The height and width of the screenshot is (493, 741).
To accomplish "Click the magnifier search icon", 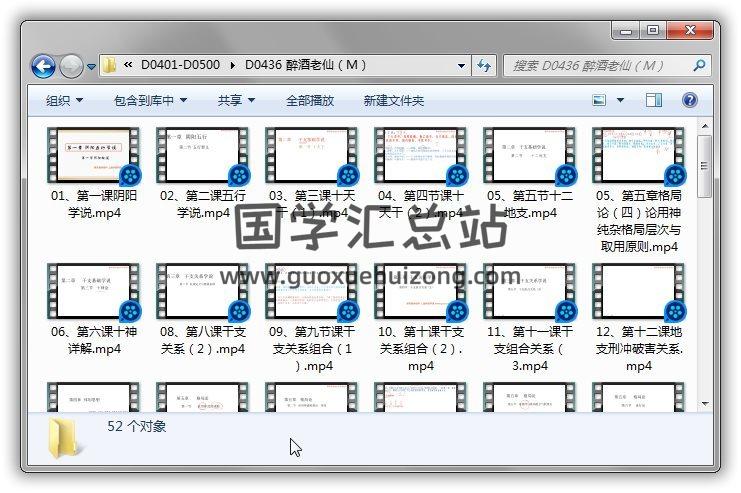I will tap(699, 65).
